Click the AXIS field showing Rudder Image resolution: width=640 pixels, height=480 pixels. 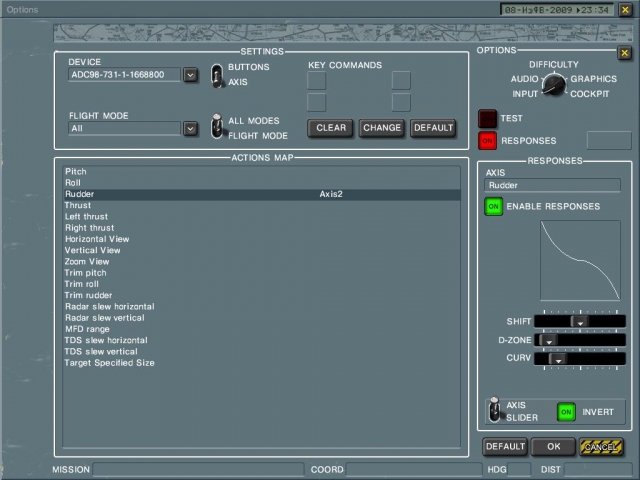click(x=552, y=185)
